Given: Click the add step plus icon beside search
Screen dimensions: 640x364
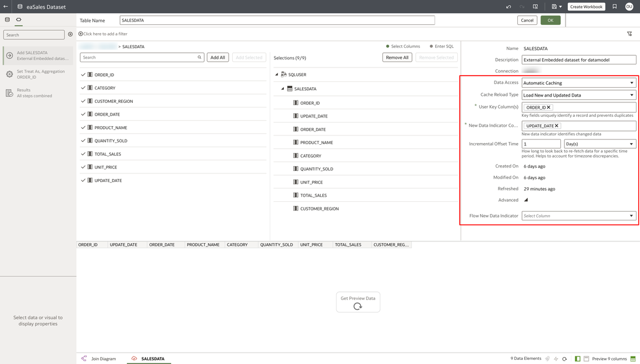Looking at the screenshot, I should pyautogui.click(x=70, y=34).
